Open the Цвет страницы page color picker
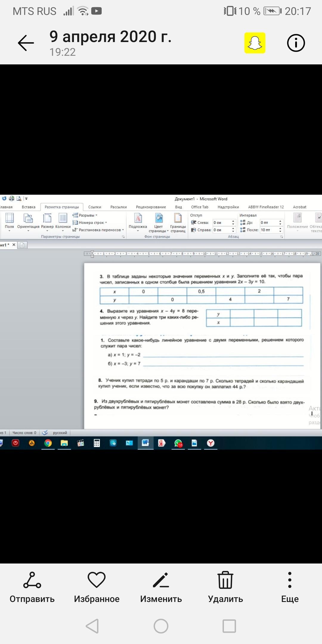The image size is (322, 644). 159,223
